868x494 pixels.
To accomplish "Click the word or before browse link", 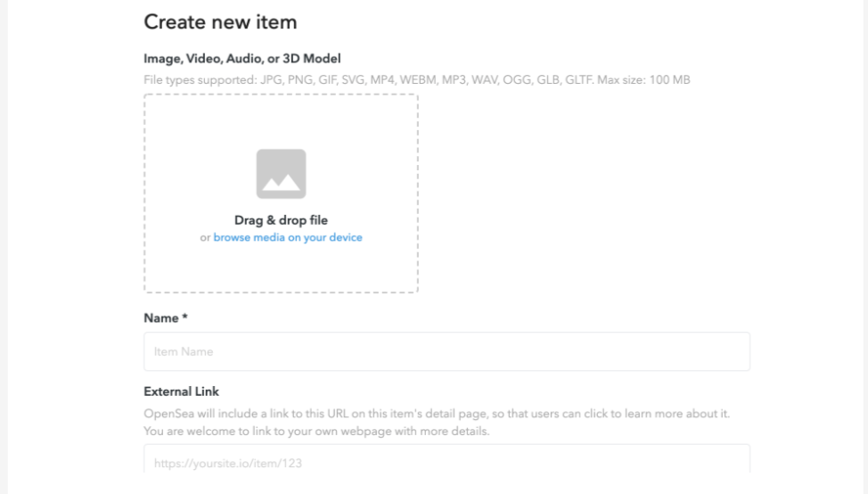I will pyautogui.click(x=205, y=237).
